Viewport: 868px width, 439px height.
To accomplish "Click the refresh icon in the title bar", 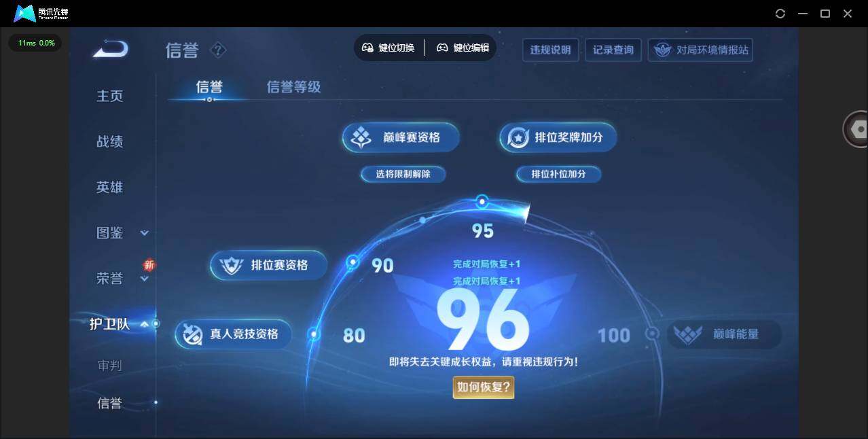I will [x=780, y=14].
